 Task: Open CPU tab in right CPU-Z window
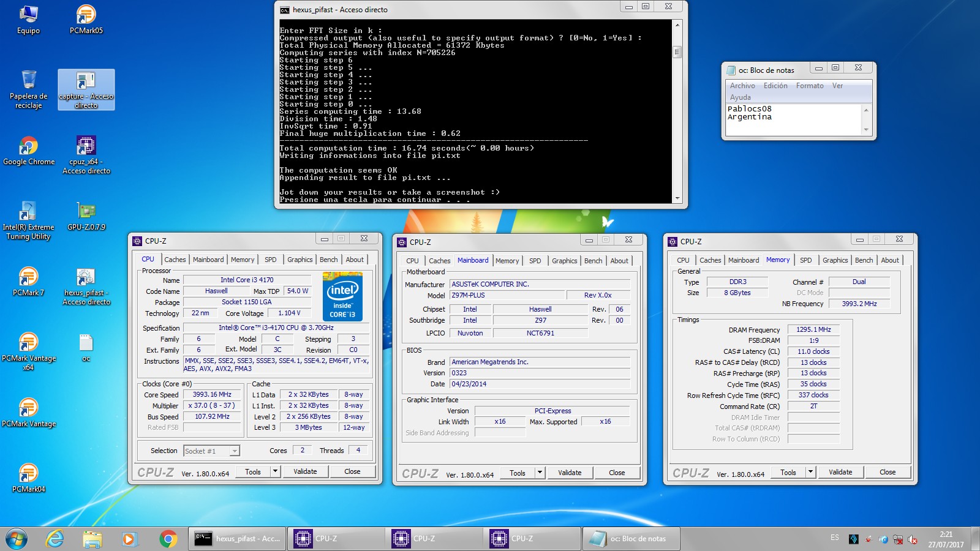pos(683,260)
